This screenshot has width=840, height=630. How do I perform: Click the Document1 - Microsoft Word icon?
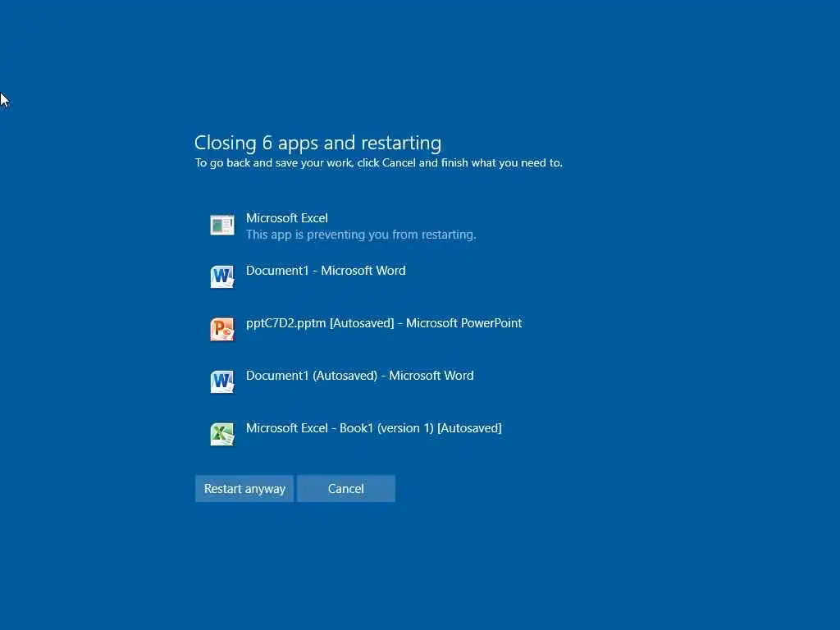click(222, 277)
